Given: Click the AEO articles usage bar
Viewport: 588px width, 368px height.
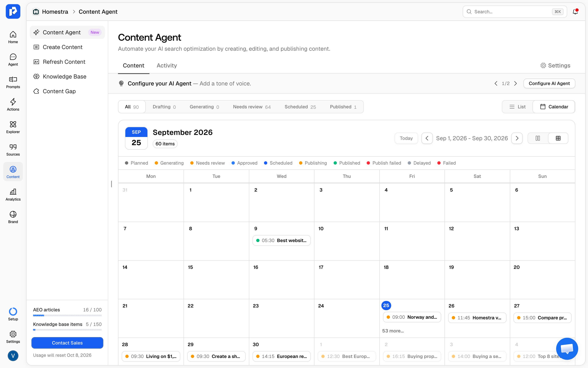Looking at the screenshot, I should [x=67, y=315].
